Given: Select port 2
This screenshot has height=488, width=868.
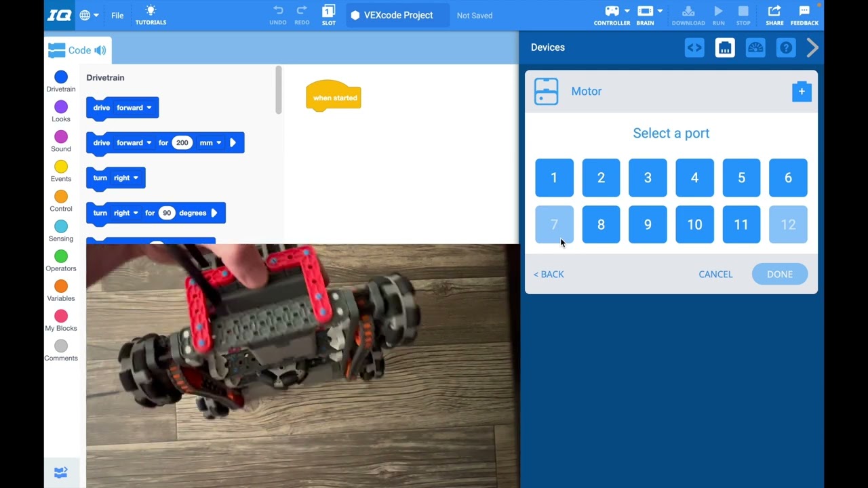Looking at the screenshot, I should pos(601,178).
